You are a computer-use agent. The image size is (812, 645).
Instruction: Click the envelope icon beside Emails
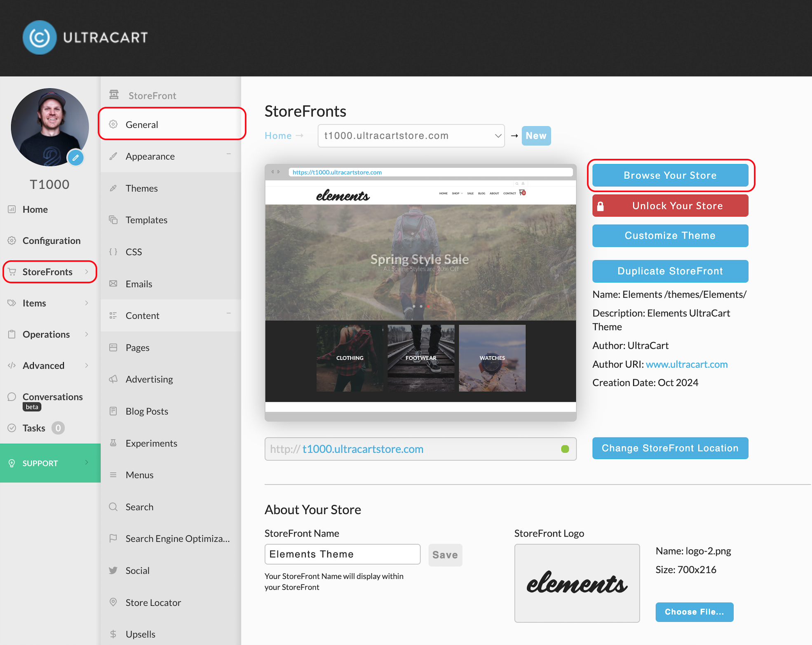pos(113,283)
